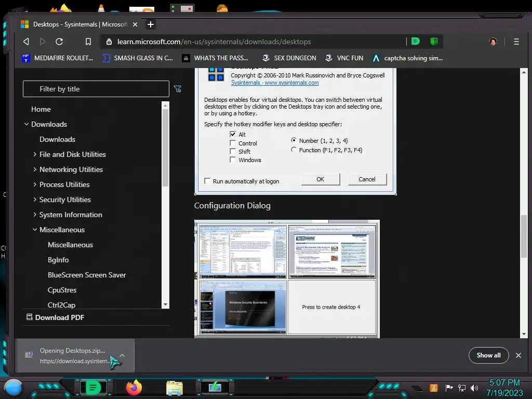The height and width of the screenshot is (399, 532).
Task: Open the Desktops.zip download options chevron
Action: [x=123, y=355]
